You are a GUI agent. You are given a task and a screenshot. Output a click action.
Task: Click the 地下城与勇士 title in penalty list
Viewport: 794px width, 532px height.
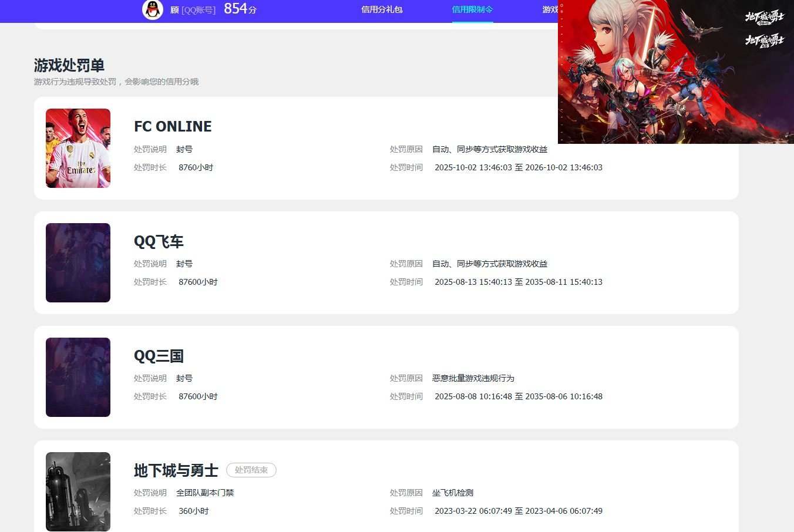176,470
